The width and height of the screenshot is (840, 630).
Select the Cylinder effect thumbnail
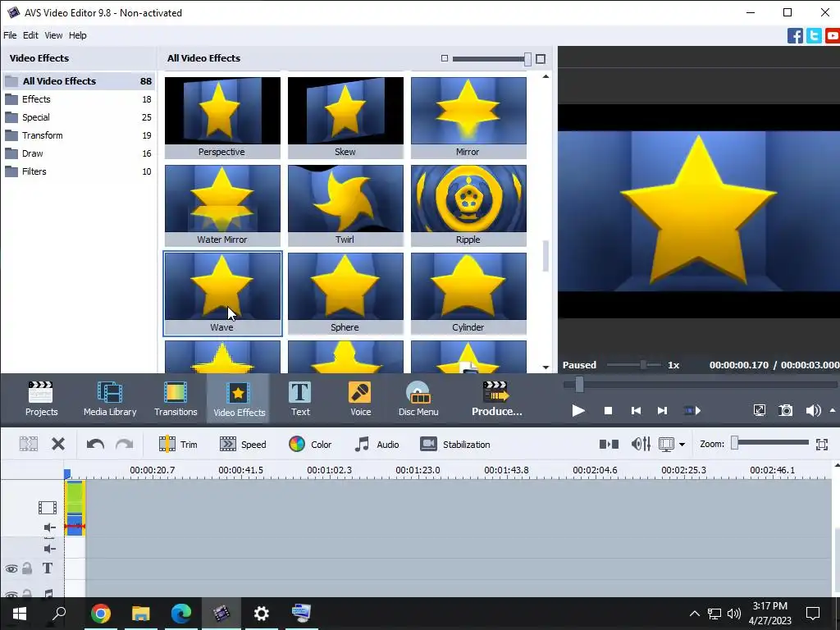point(468,293)
